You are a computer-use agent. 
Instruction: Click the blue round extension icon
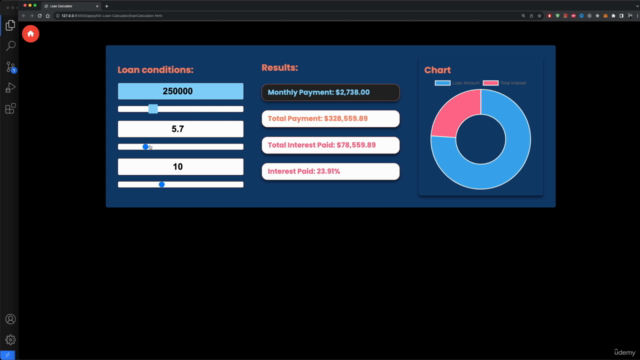582,16
